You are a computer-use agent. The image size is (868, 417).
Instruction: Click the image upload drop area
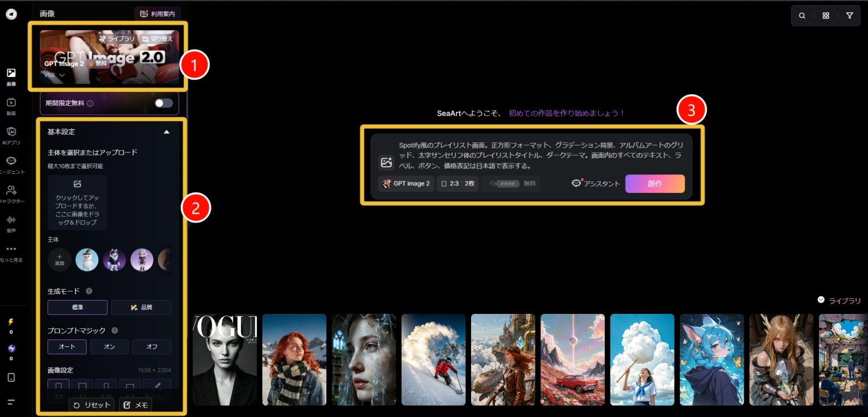click(77, 203)
